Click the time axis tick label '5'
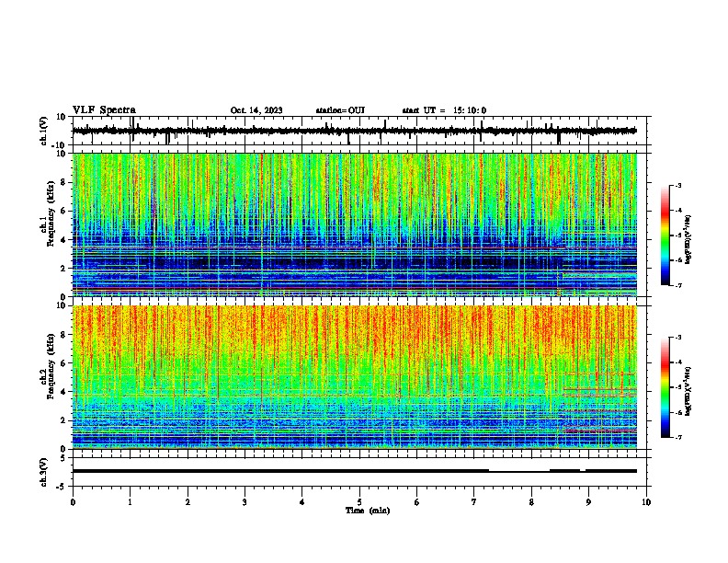The image size is (728, 563). point(359,502)
